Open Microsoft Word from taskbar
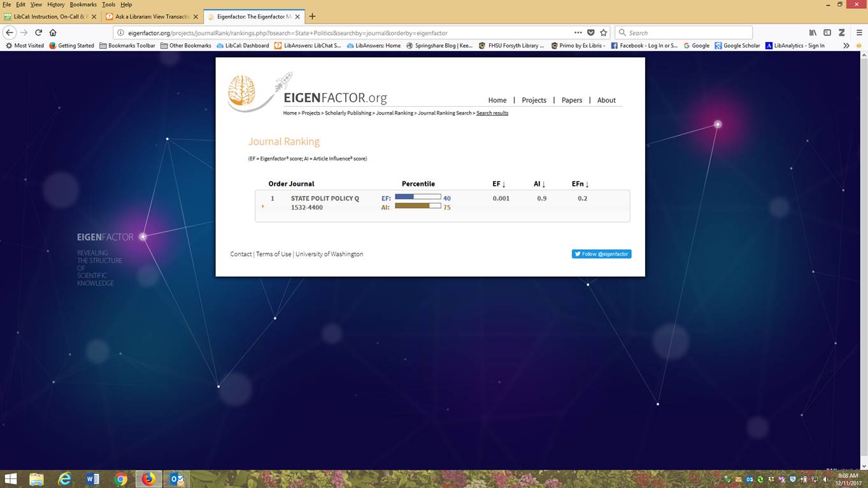Viewport: 868px width, 488px height. click(93, 479)
